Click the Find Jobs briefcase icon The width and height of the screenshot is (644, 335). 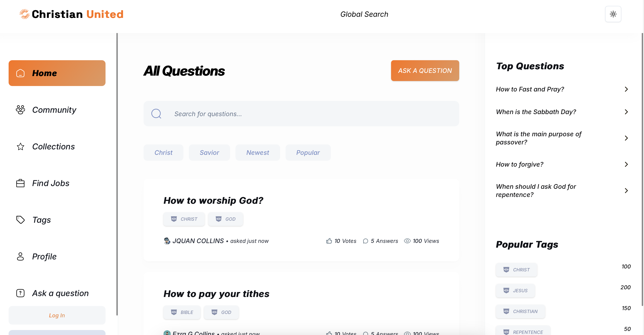(20, 183)
